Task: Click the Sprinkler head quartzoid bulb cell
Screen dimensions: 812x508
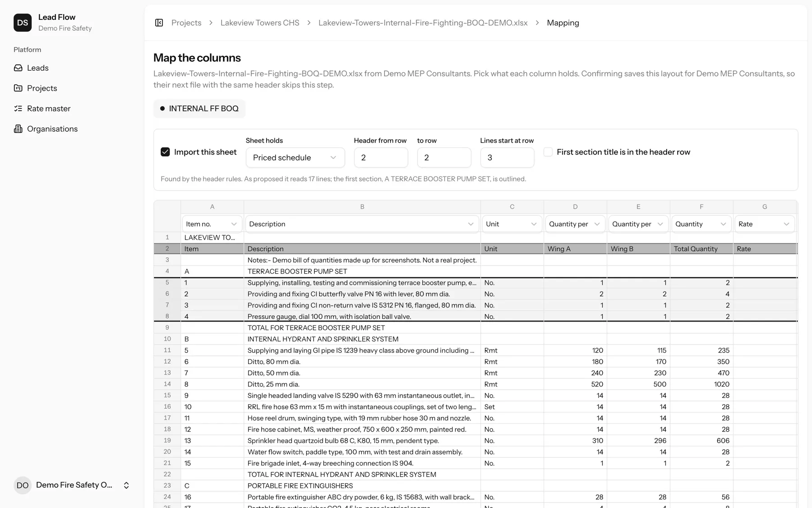Action: point(362,441)
